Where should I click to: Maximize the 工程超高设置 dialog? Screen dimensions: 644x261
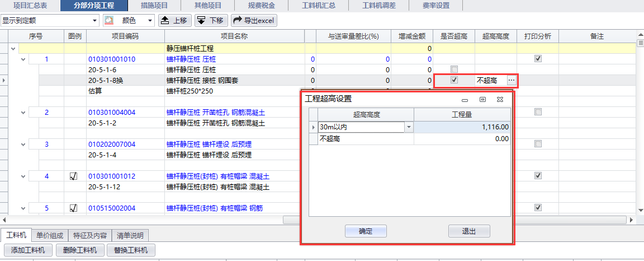[x=483, y=99]
